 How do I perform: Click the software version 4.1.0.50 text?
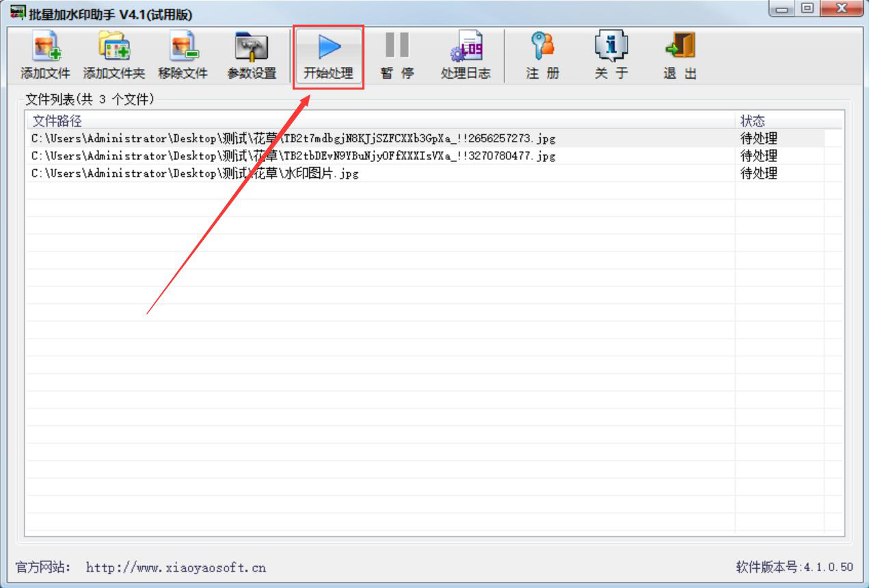[794, 567]
